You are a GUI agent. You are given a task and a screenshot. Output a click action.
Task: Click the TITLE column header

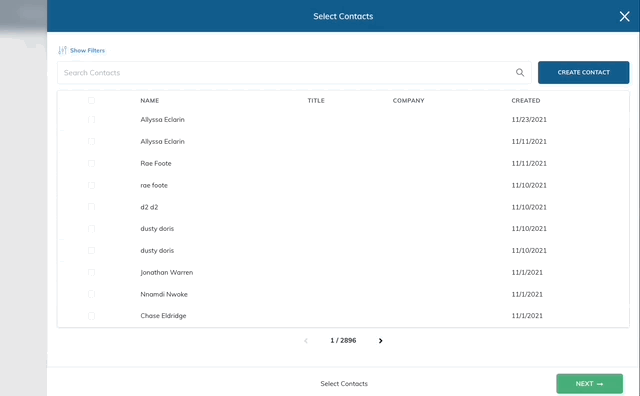(316, 100)
